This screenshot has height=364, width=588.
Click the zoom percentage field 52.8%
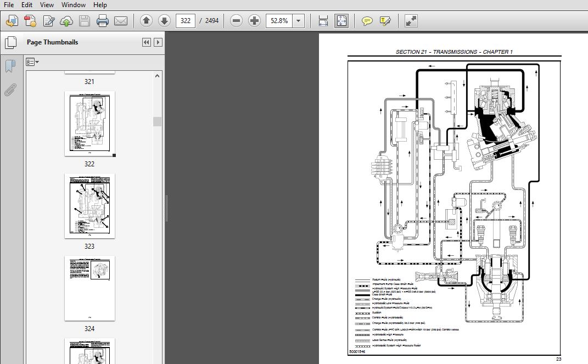(x=279, y=21)
